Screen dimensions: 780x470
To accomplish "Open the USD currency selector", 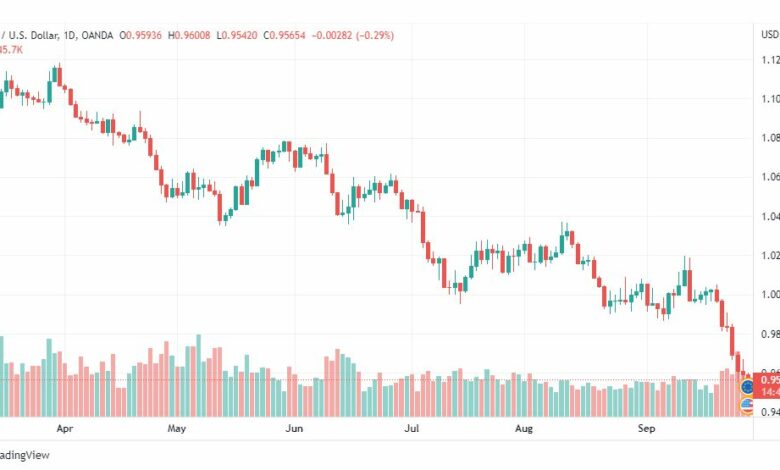I will coord(770,34).
